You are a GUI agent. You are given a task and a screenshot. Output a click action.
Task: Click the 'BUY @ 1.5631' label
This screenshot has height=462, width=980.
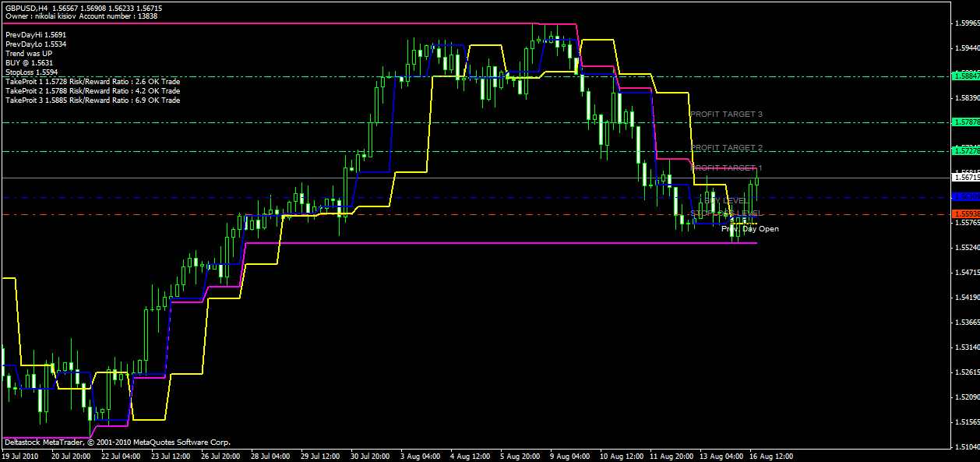(x=29, y=63)
